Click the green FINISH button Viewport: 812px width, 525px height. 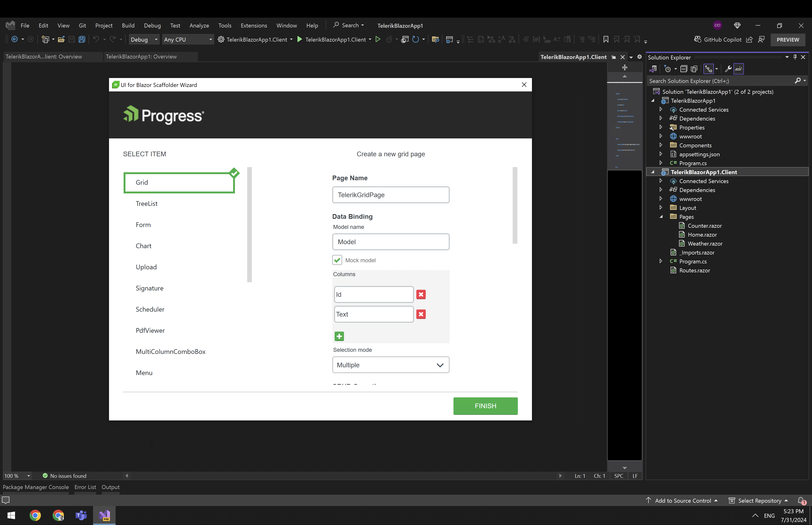[485, 406]
